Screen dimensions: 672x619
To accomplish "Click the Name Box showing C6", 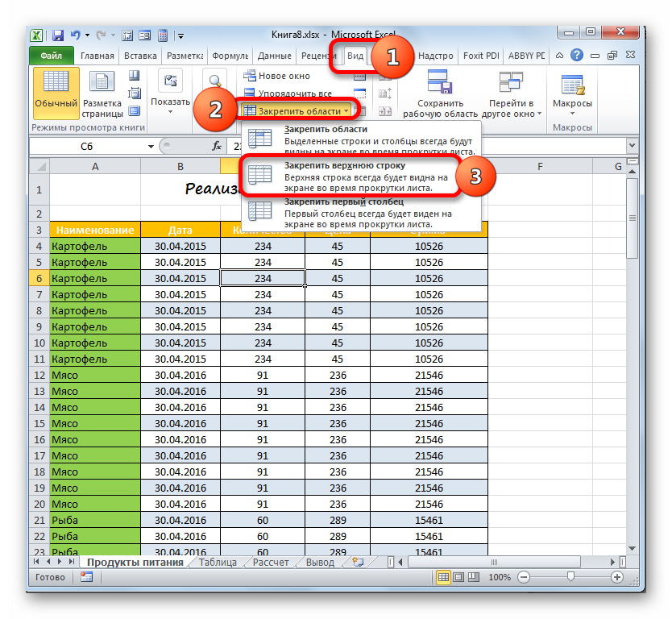I will pyautogui.click(x=87, y=146).
